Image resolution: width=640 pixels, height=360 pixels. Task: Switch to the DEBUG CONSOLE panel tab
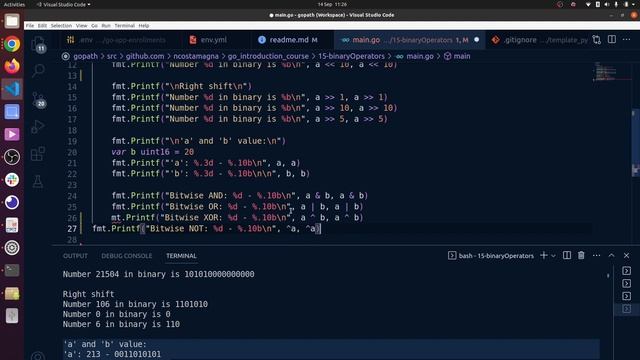point(127,256)
